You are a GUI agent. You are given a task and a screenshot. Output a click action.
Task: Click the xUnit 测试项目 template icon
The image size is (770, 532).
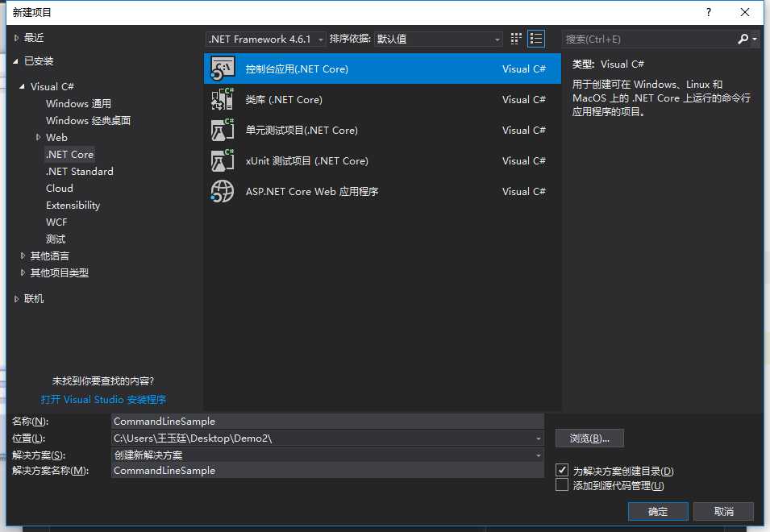click(x=223, y=160)
